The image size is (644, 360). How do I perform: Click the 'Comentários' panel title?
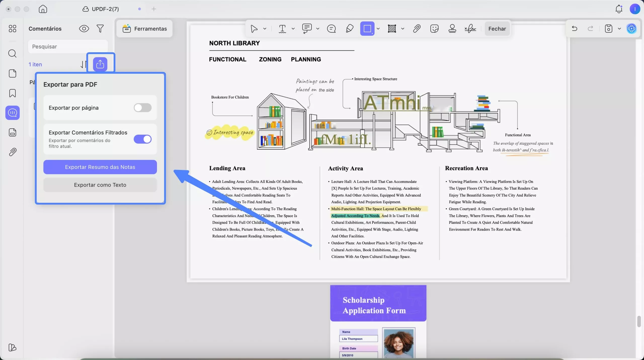coord(45,29)
